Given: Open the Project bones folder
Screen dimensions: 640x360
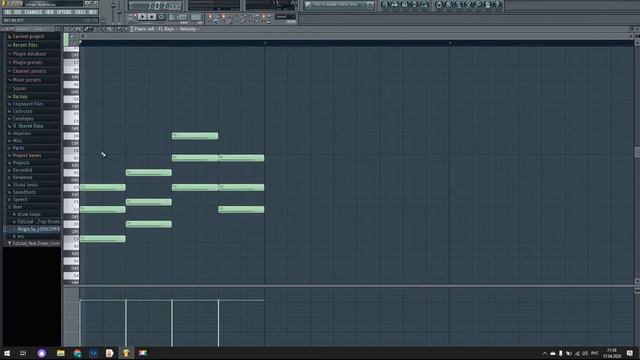Looking at the screenshot, I should [x=27, y=156].
